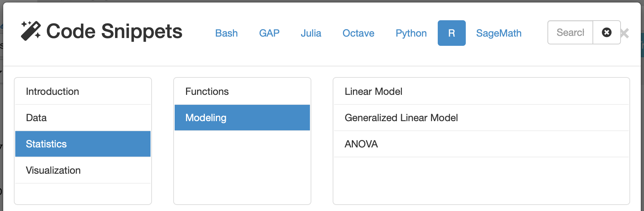Image resolution: width=644 pixels, height=211 pixels.
Task: Select the active R language tab
Action: 451,33
